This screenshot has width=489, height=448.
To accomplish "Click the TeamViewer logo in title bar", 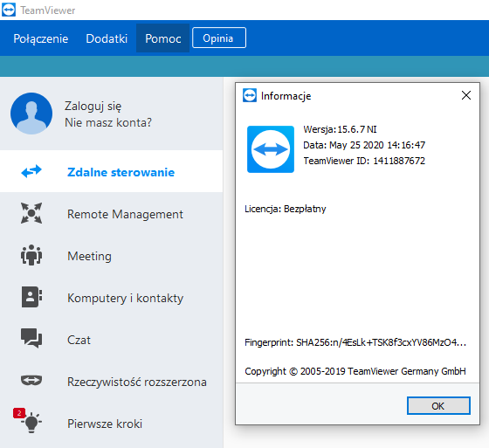I will (9, 10).
